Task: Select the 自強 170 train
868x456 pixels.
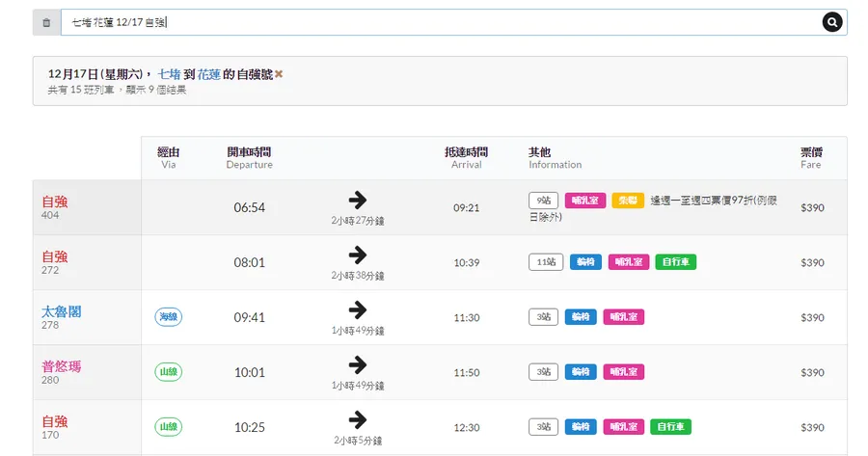Action: point(55,421)
